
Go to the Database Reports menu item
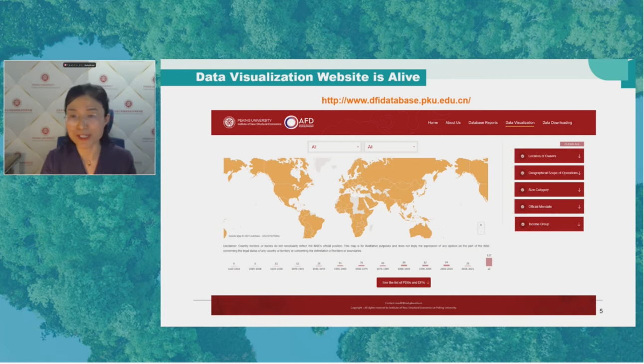tap(482, 123)
